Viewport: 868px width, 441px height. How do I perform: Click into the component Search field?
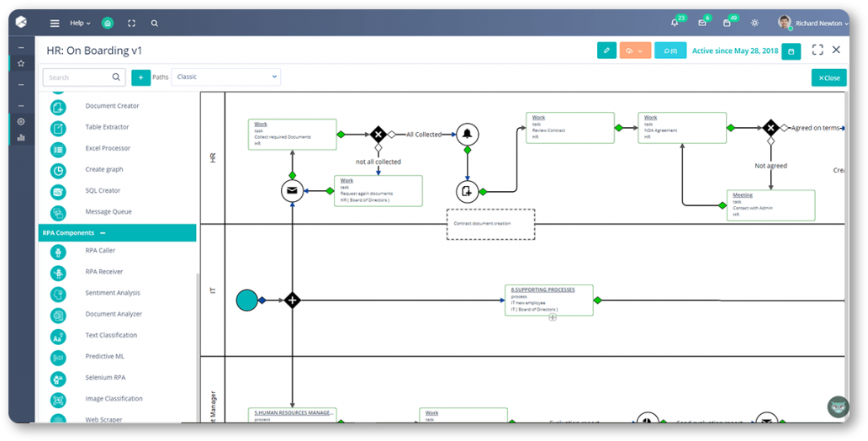pyautogui.click(x=84, y=77)
